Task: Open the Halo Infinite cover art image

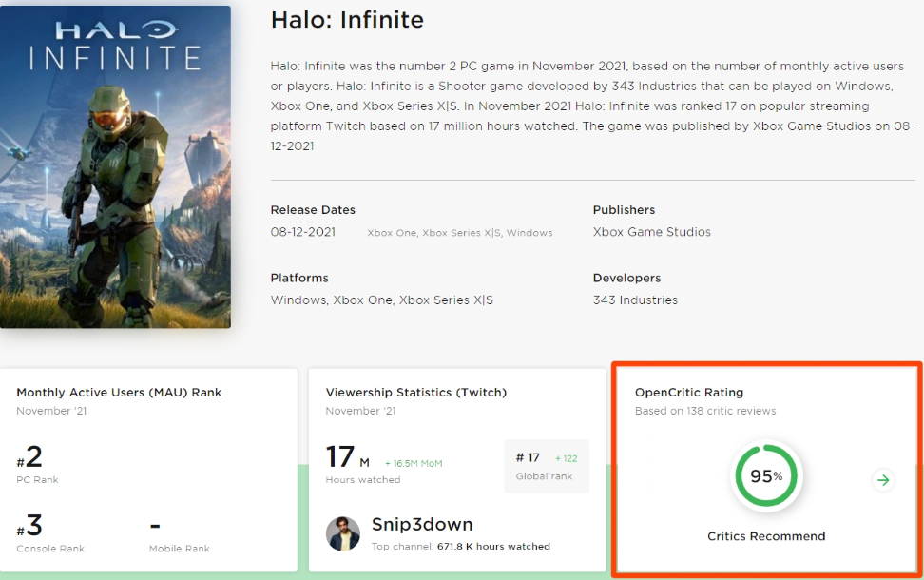Action: [x=116, y=166]
